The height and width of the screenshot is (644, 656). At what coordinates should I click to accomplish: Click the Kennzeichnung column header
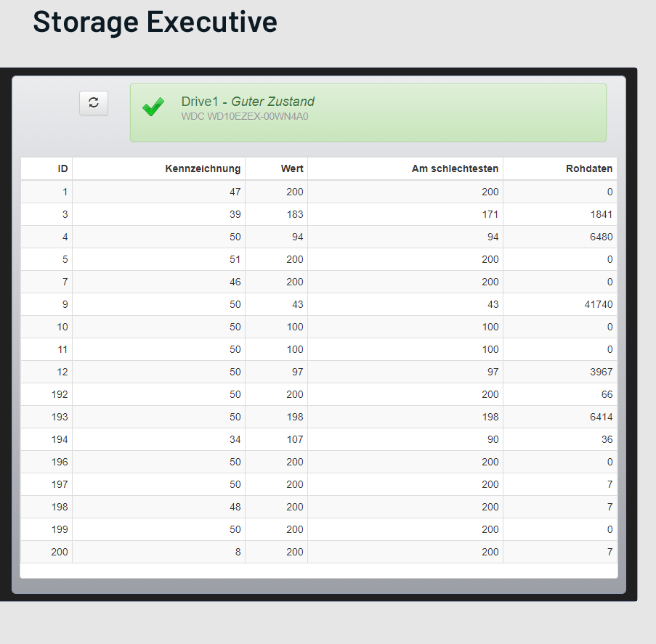coord(203,168)
